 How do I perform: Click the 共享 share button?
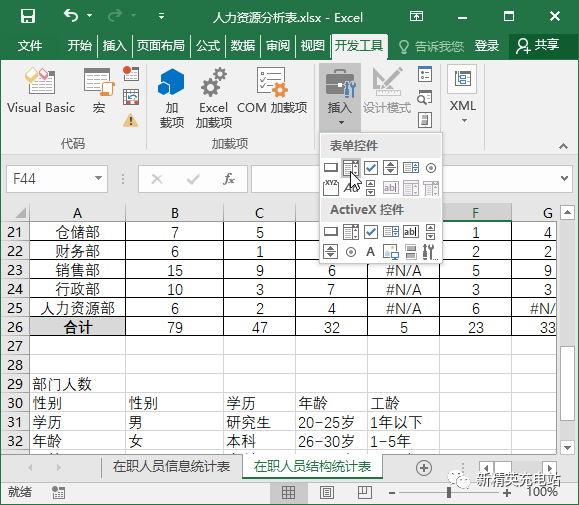pyautogui.click(x=537, y=46)
